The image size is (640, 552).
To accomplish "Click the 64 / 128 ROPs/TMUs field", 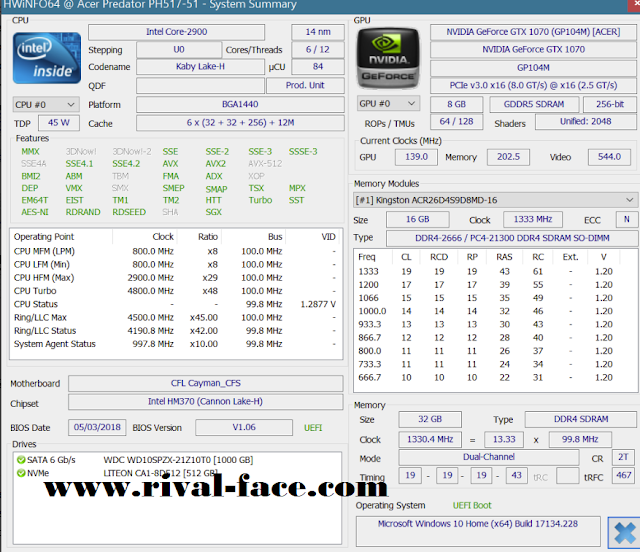I will click(456, 122).
